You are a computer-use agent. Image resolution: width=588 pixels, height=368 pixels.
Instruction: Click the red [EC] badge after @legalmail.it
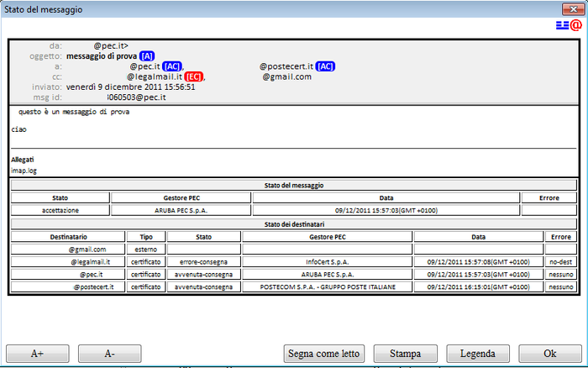coord(194,77)
